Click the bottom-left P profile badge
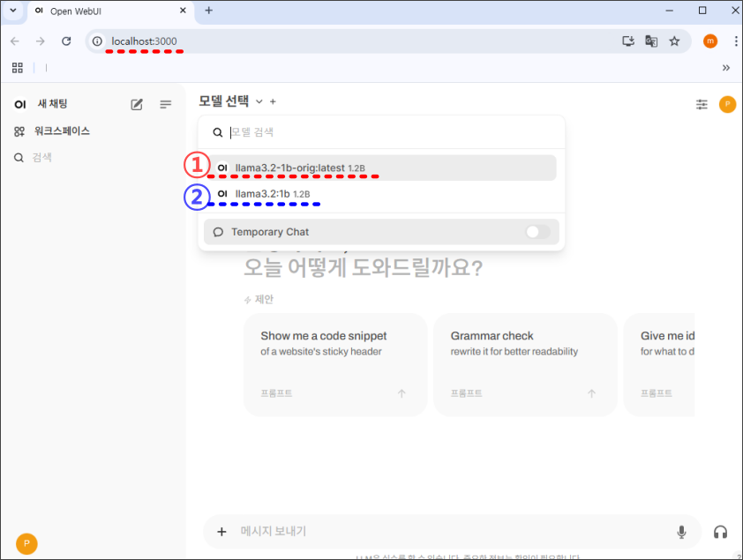743x560 pixels. tap(26, 543)
